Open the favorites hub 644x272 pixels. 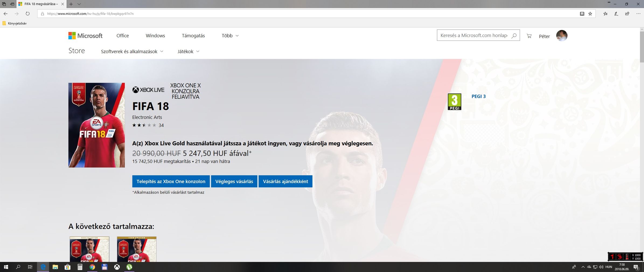coord(605,14)
